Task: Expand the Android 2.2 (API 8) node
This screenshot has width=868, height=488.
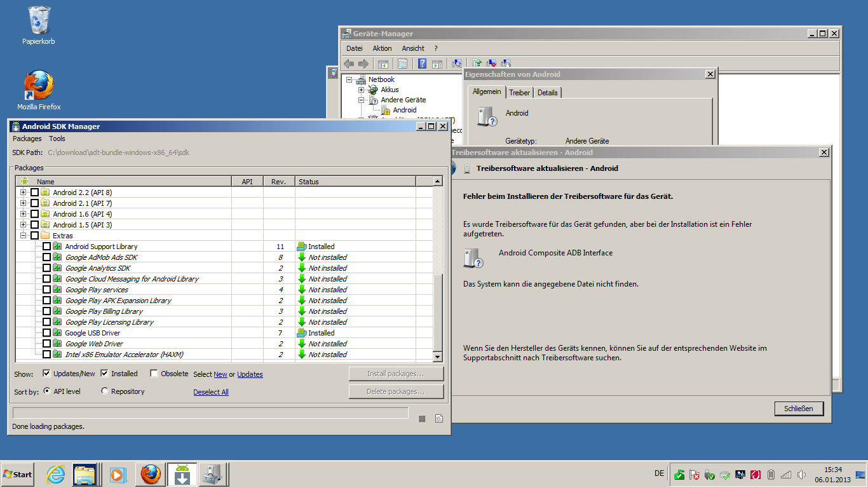Action: pos(24,193)
